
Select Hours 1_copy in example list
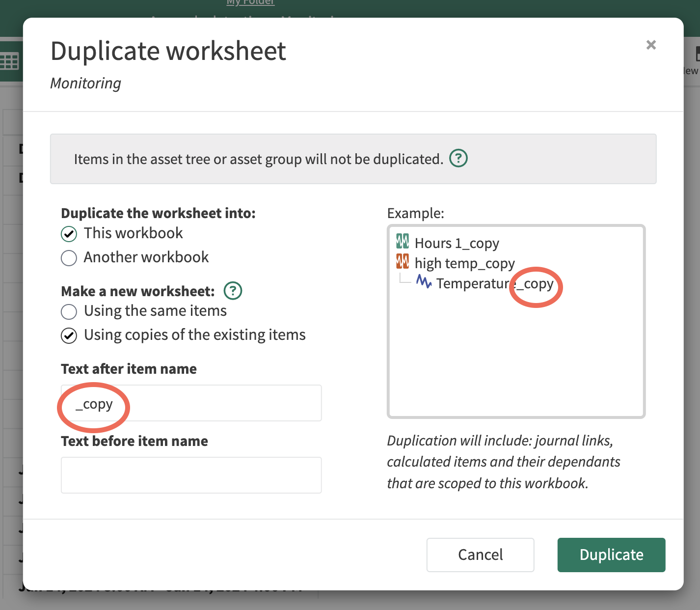pyautogui.click(x=457, y=243)
